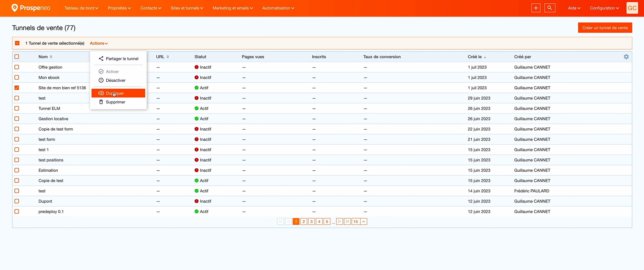
Task: Go to previous page arrow
Action: click(x=288, y=222)
